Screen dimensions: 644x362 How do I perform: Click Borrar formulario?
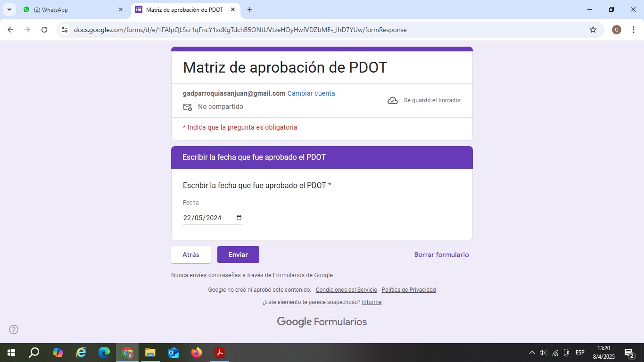coord(441,255)
